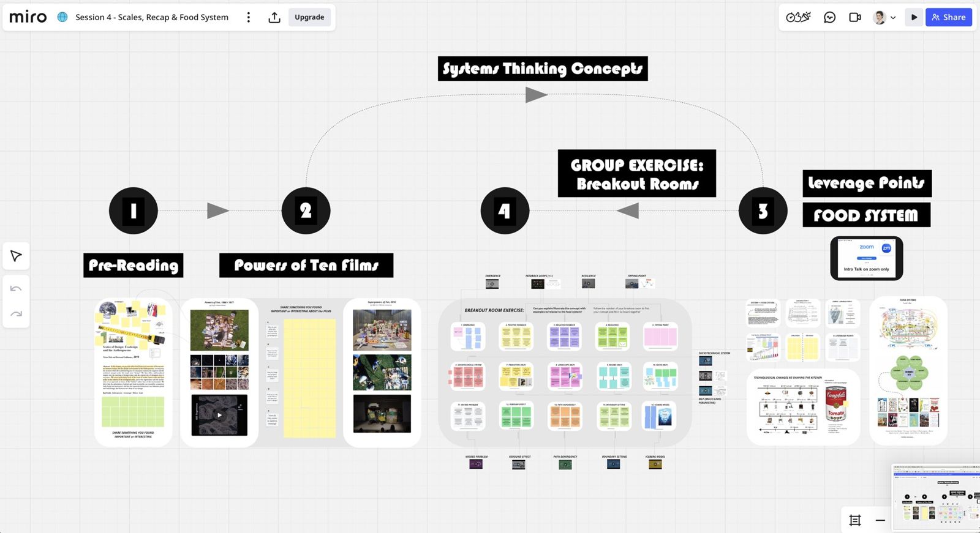
Task: Click the black circle numbered 2
Action: (306, 211)
